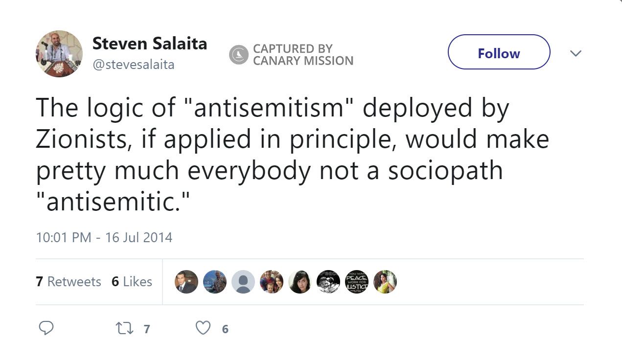Click the avatar of dark-haired woman on white
Screen dimensions: 622x364
(300, 282)
